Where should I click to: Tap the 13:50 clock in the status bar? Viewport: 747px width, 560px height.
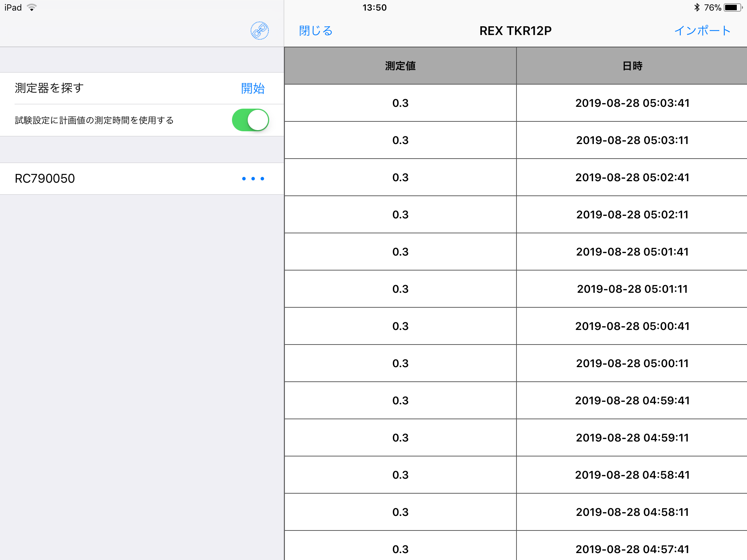tap(374, 8)
